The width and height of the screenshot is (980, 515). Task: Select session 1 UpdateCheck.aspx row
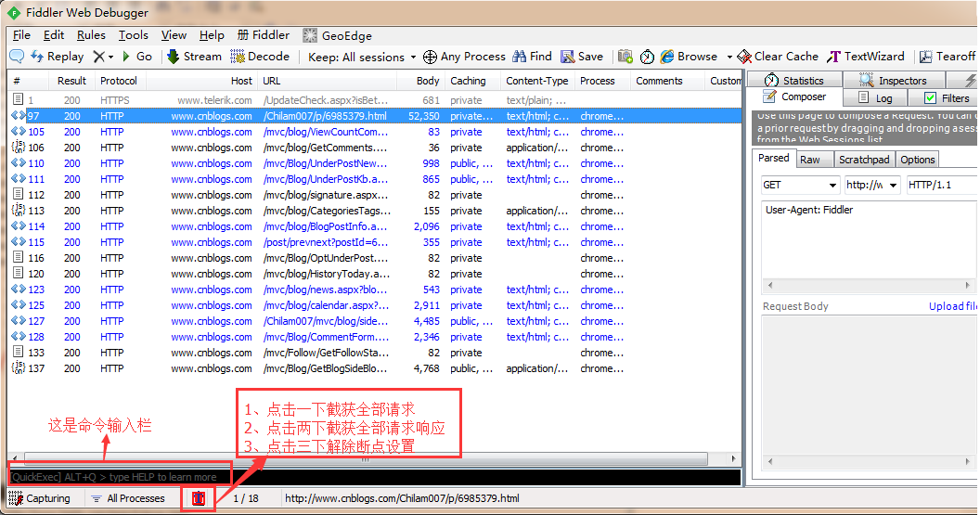[x=374, y=100]
